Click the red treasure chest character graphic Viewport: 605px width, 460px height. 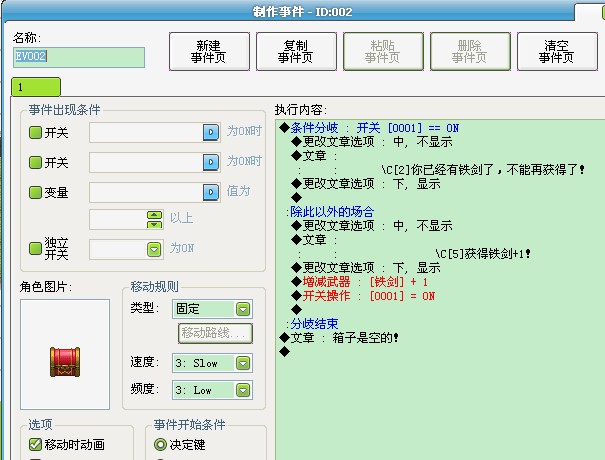point(65,362)
